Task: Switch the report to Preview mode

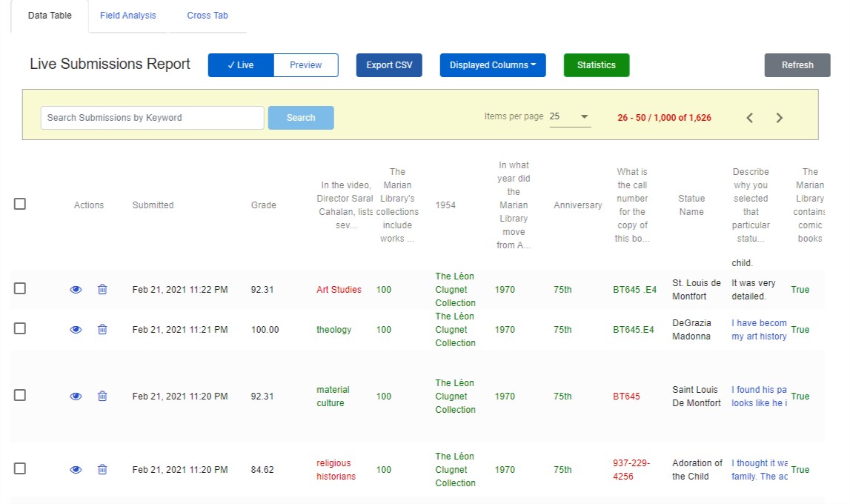Action: click(x=305, y=65)
